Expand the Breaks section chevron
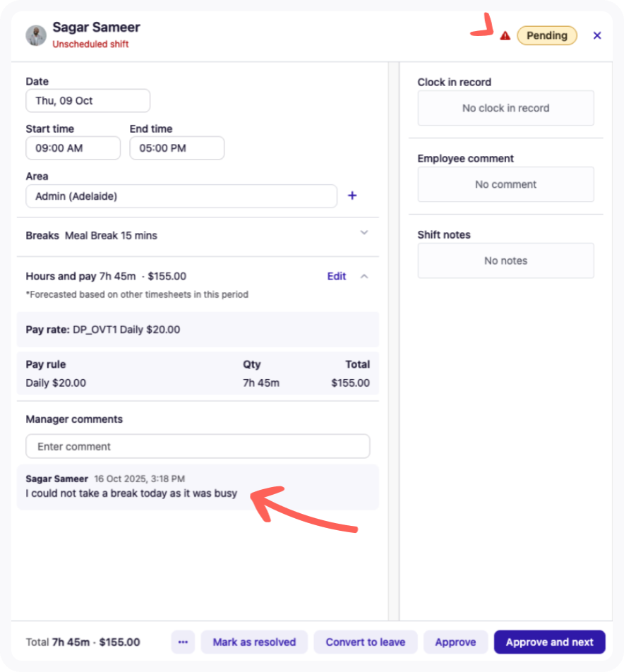624x672 pixels. click(x=364, y=233)
